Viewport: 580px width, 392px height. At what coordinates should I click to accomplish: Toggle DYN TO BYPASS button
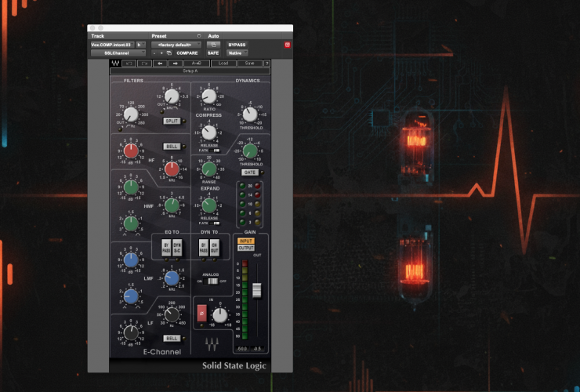[204, 248]
